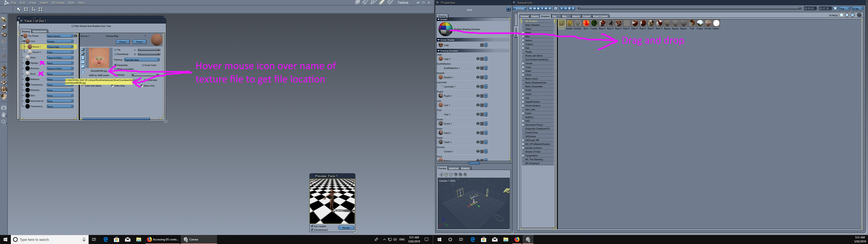Enable the Tile checkbox
Viewport: 868px width, 244px height.
point(115,50)
